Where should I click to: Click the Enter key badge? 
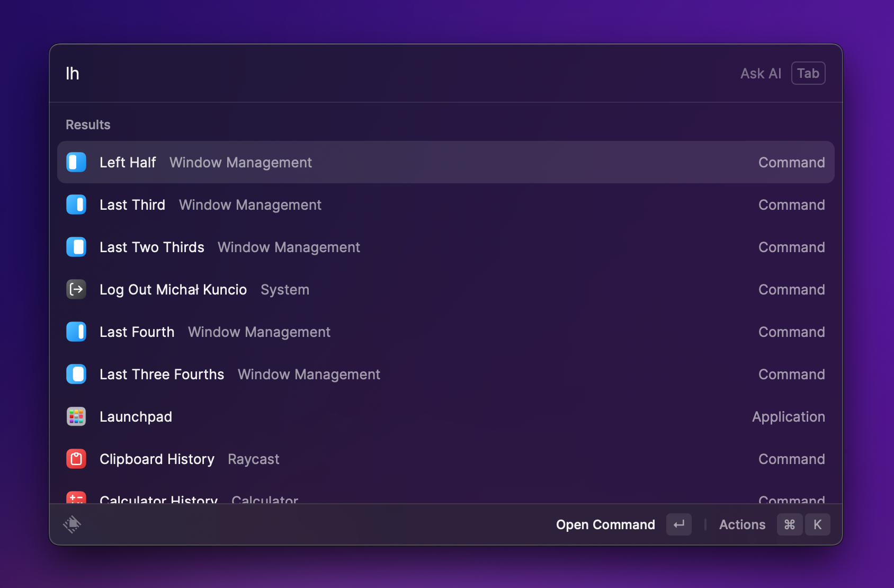[x=678, y=524]
